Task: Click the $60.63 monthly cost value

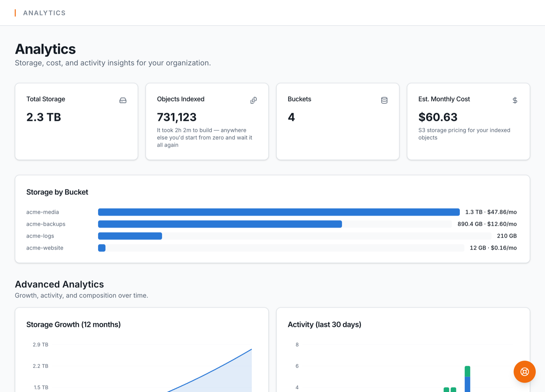Action: click(438, 117)
